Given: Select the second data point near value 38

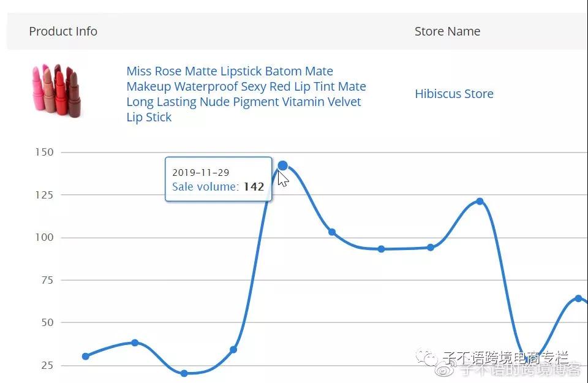Looking at the screenshot, I should click(x=135, y=343).
